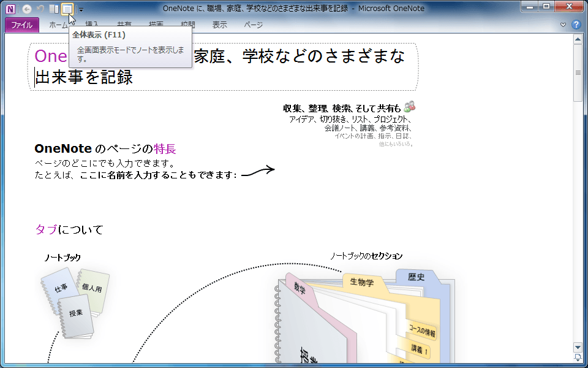Image resolution: width=588 pixels, height=368 pixels.
Task: Switch to the ページ ribbon tab
Action: pyautogui.click(x=253, y=25)
